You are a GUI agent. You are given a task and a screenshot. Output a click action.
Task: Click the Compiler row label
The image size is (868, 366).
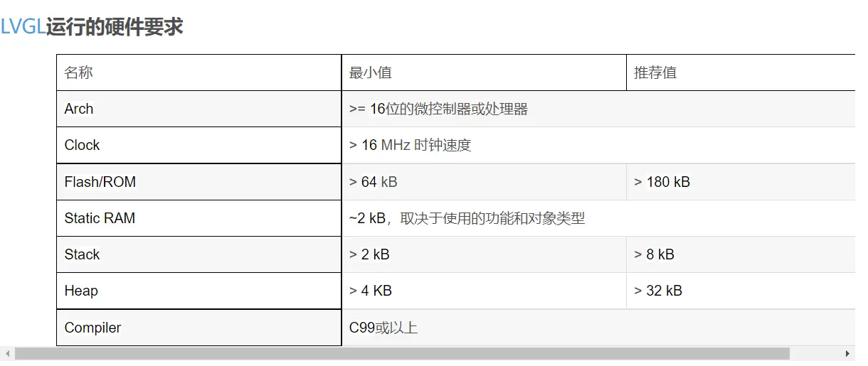199,328
